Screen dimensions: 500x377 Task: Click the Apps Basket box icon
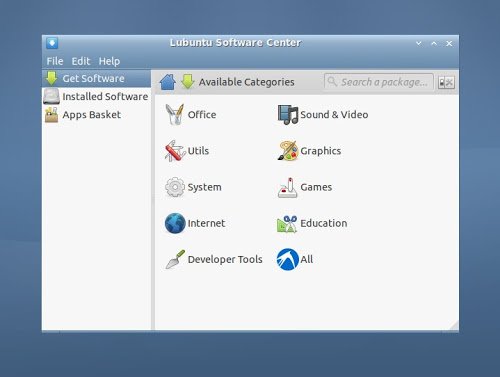51,115
